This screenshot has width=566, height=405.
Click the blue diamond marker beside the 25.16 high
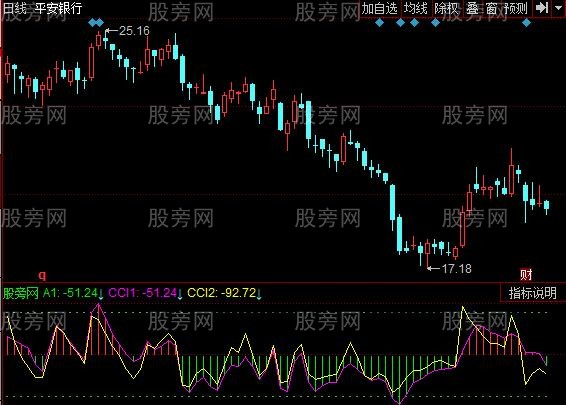pyautogui.click(x=100, y=23)
